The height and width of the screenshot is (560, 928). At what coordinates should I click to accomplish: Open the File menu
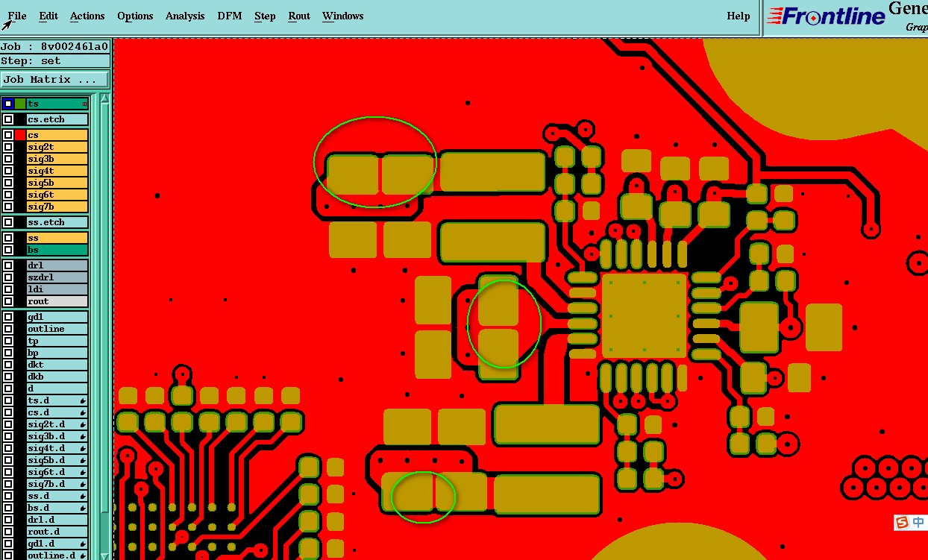(16, 16)
